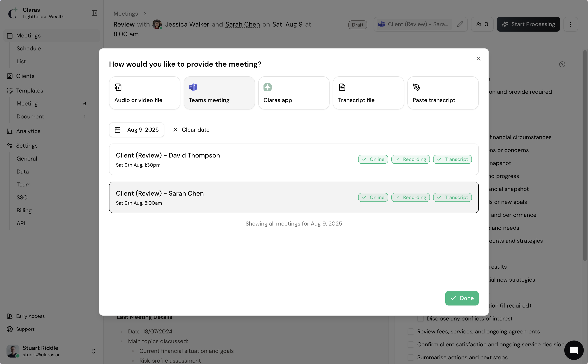Open API settings
Image resolution: width=588 pixels, height=364 pixels.
click(21, 224)
